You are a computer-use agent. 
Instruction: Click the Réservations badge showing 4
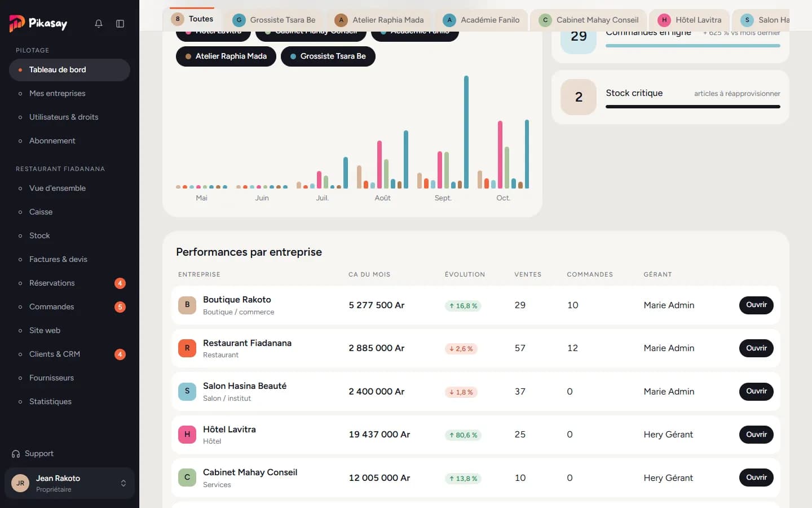click(x=120, y=283)
